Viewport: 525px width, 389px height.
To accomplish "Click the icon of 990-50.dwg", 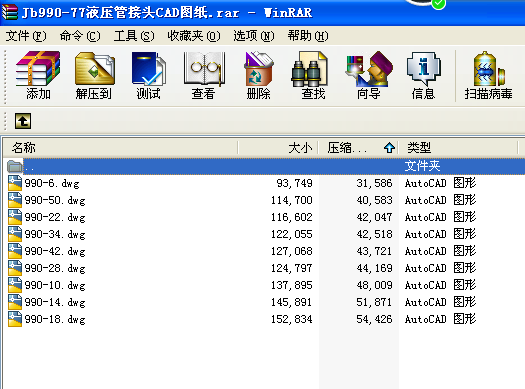I will point(15,200).
